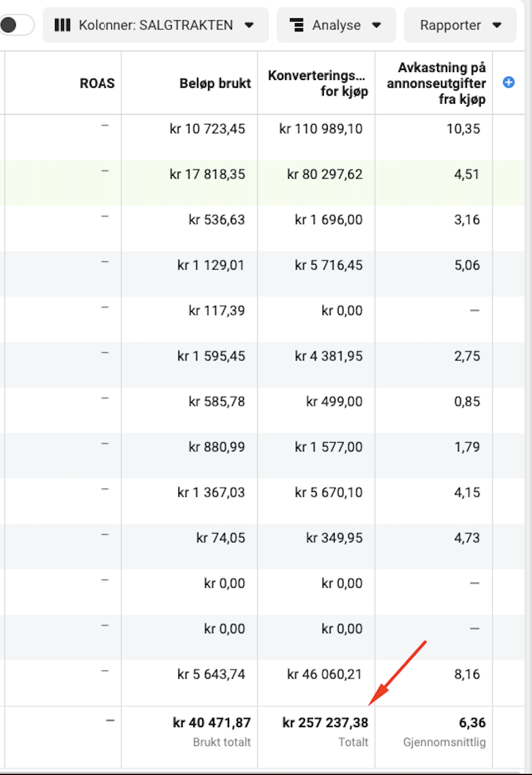Expand the Analyse dropdown arrow
Screen dimensions: 532x775
(x=377, y=25)
